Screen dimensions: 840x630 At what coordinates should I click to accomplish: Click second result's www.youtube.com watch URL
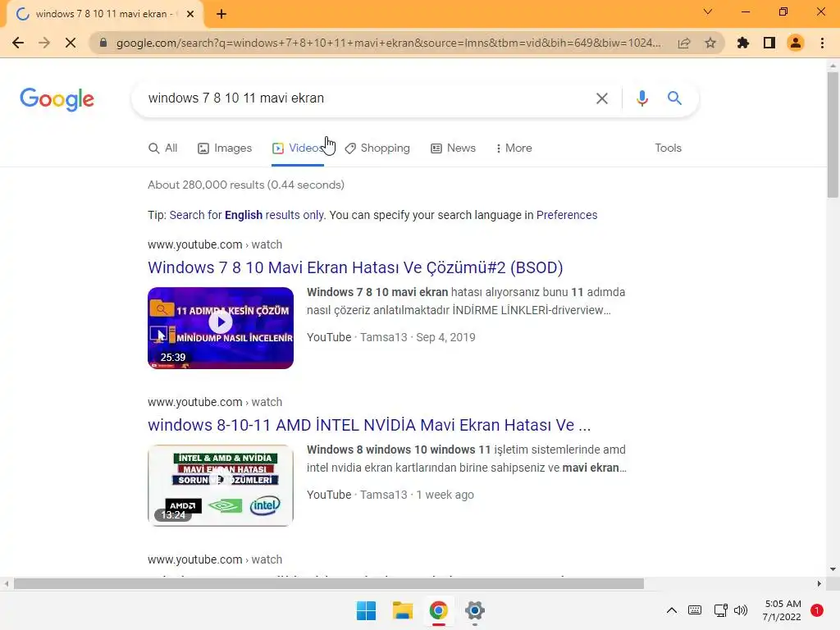pyautogui.click(x=215, y=402)
